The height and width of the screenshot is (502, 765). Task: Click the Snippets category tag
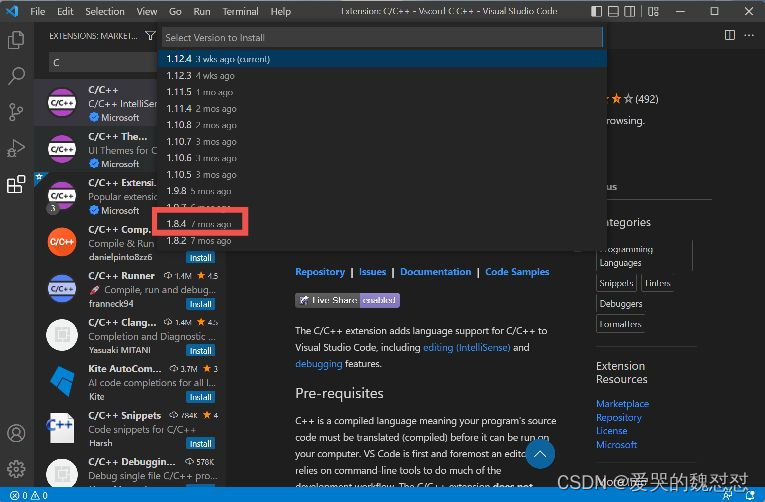click(616, 283)
